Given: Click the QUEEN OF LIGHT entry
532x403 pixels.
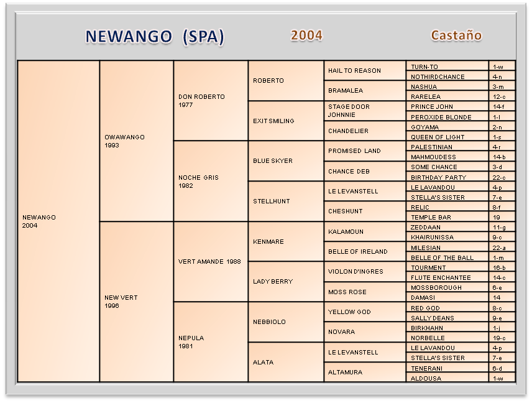Looking at the screenshot, I should click(x=447, y=137).
